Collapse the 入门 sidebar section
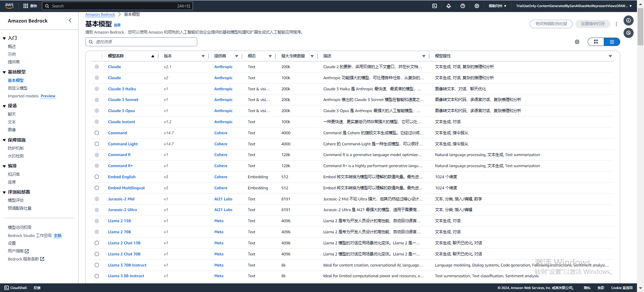 coord(4,38)
